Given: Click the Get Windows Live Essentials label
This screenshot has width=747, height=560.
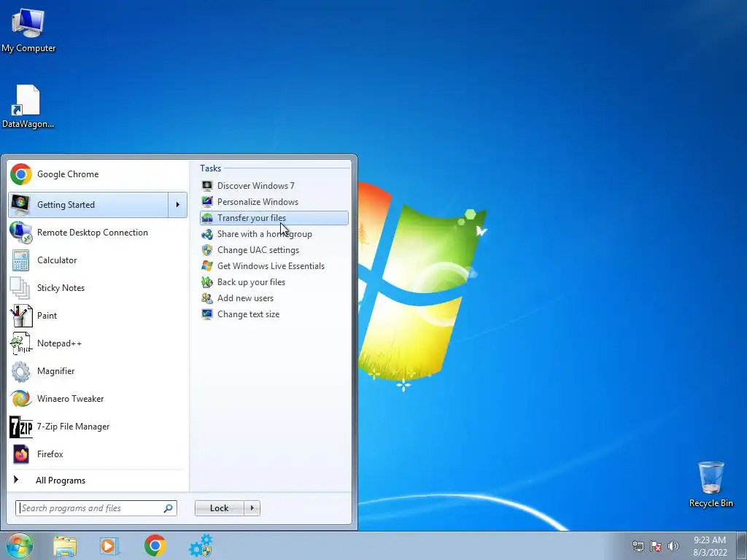Looking at the screenshot, I should pyautogui.click(x=271, y=266).
